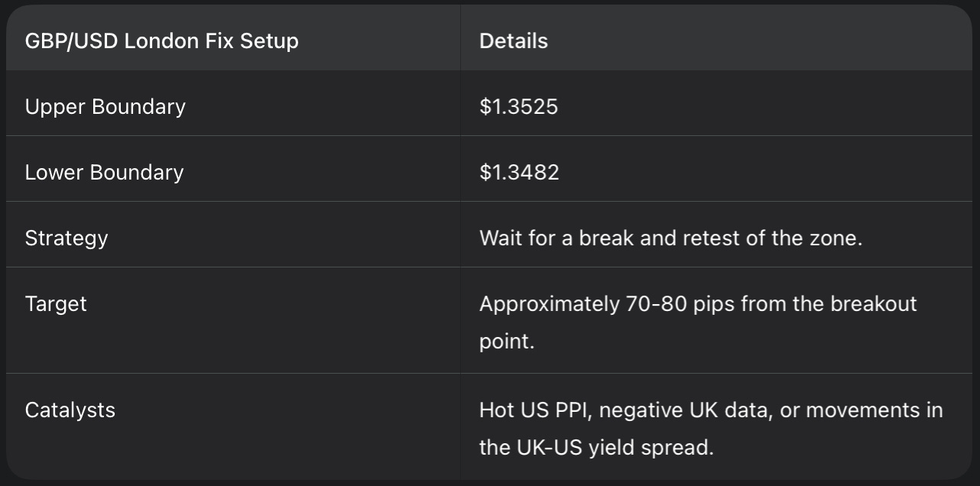Click the $1.3482 lower boundary value
980x486 pixels.
pos(519,172)
